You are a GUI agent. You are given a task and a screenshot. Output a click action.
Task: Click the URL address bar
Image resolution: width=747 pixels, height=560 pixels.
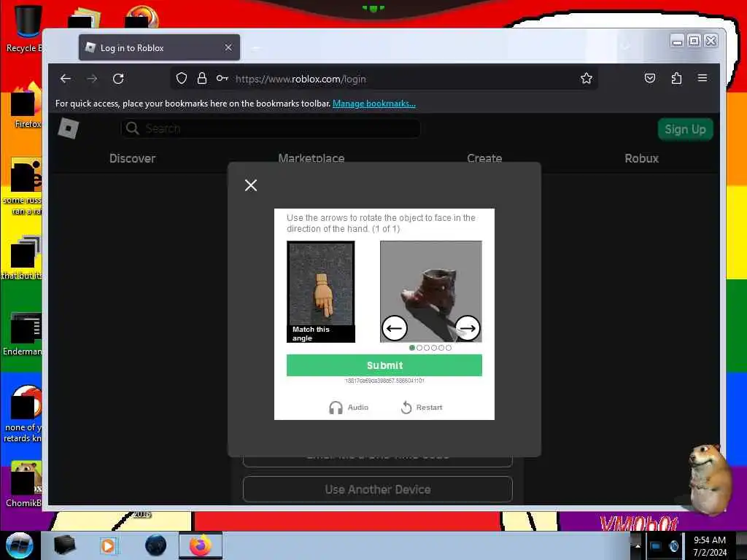[x=384, y=79]
